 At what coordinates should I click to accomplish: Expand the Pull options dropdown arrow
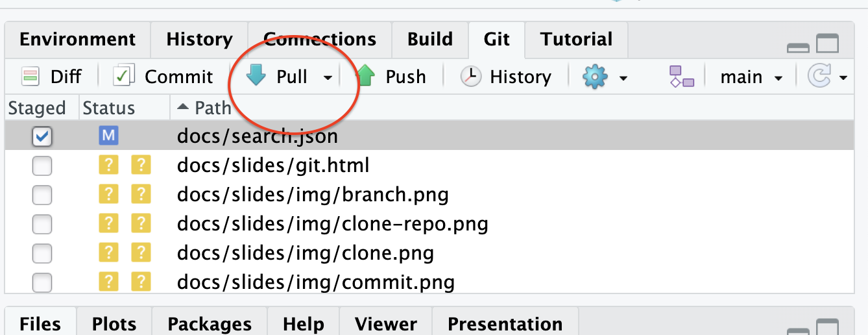pyautogui.click(x=328, y=78)
